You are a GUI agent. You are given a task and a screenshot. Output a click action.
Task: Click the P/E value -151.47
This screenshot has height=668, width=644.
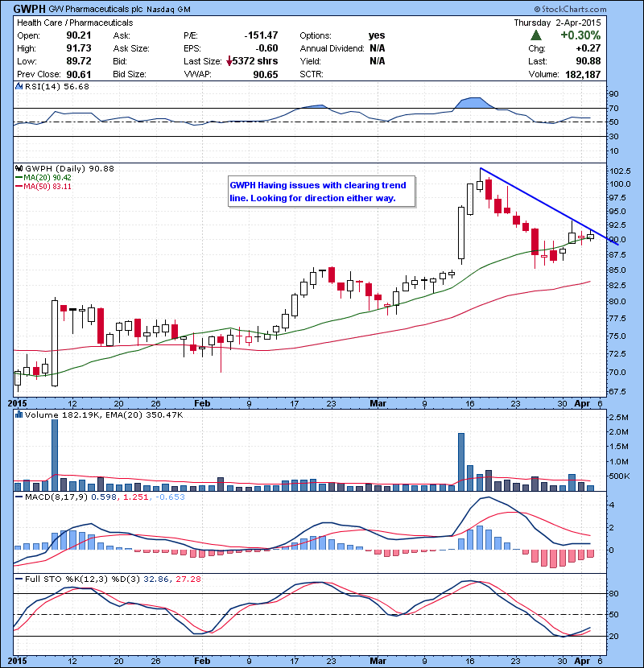[261, 35]
